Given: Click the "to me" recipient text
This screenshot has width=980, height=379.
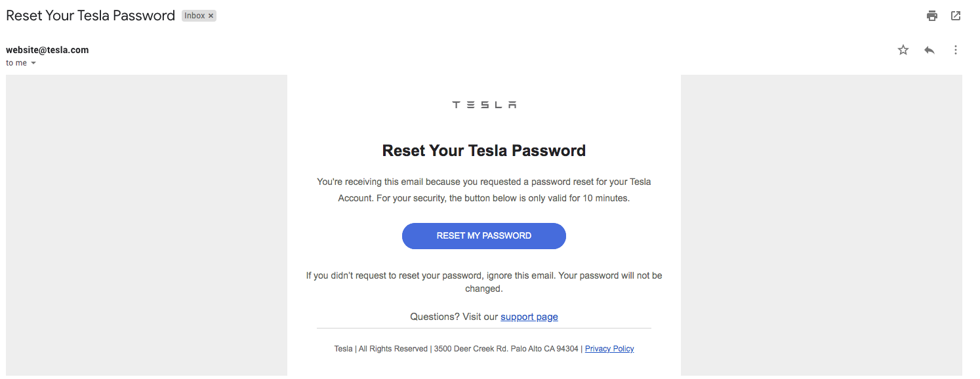Looking at the screenshot, I should [x=16, y=63].
